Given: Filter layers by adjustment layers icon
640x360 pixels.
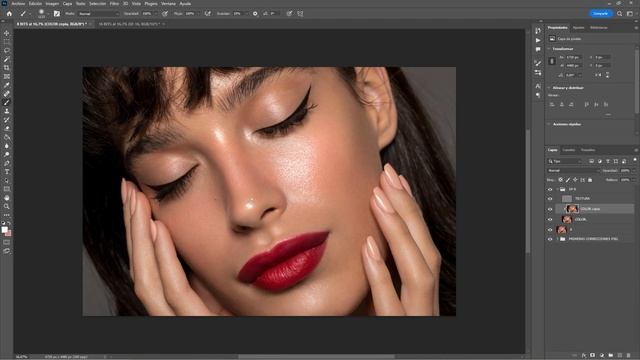Looking at the screenshot, I should point(600,161).
